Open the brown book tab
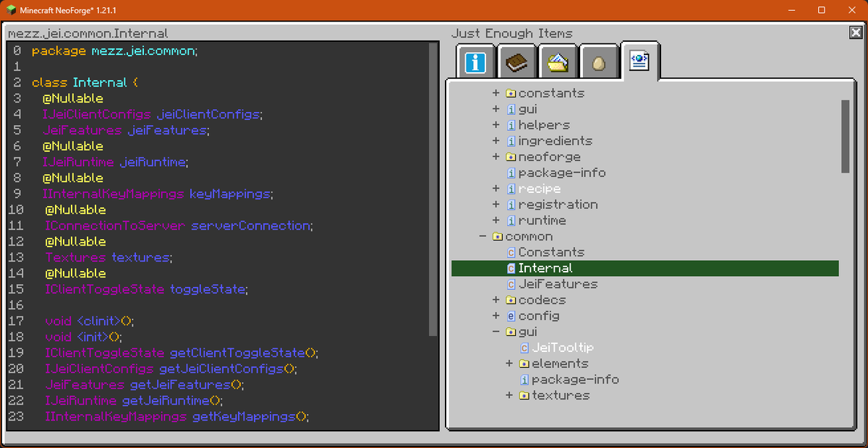 pyautogui.click(x=517, y=62)
